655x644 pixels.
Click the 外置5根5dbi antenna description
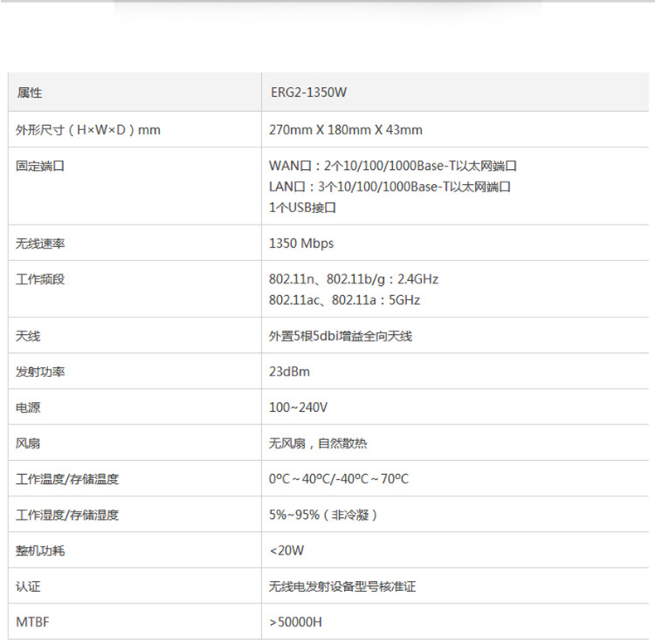point(341,337)
